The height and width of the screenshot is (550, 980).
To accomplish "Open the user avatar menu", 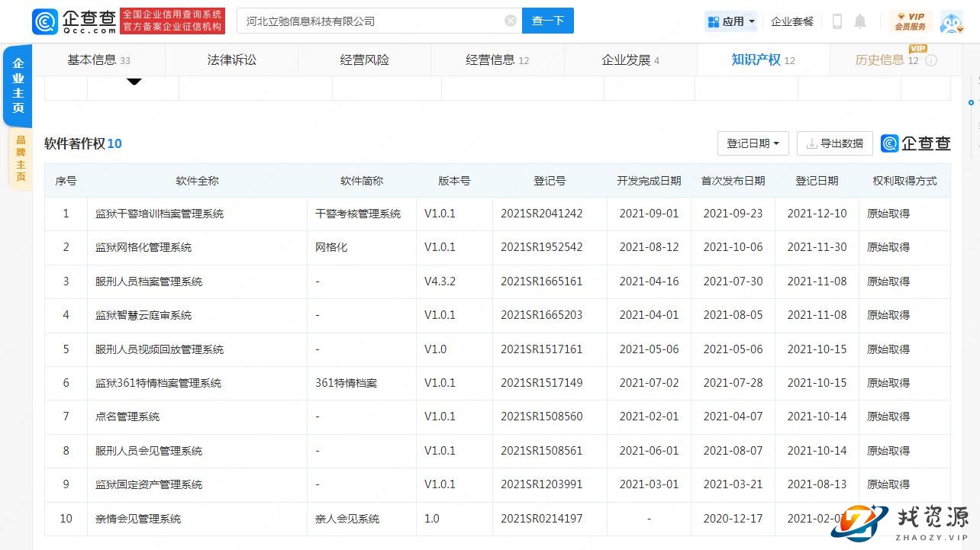I will tap(951, 21).
